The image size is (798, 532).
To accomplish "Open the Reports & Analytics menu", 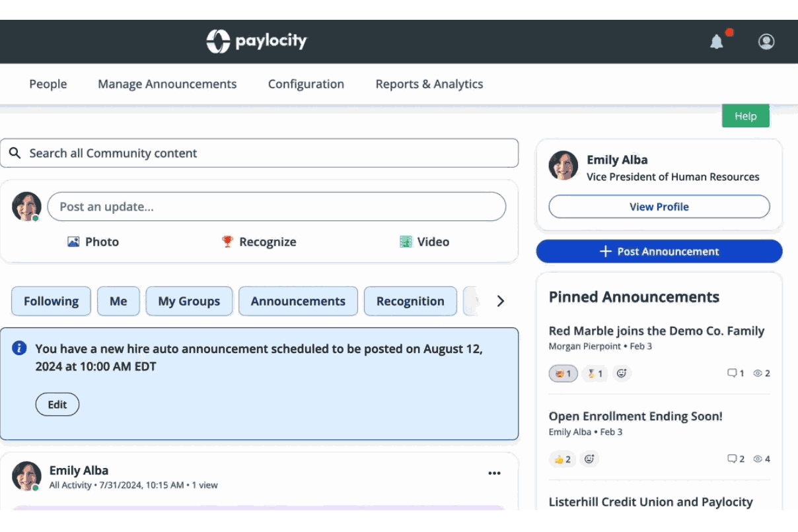I will (x=429, y=84).
